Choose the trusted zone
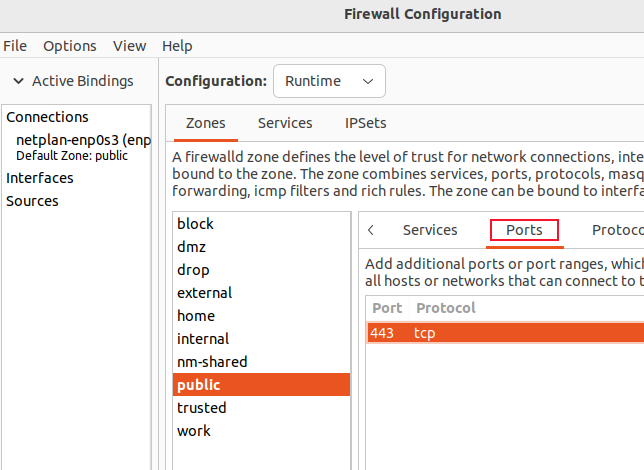Viewport: 644px width, 470px height. click(202, 408)
